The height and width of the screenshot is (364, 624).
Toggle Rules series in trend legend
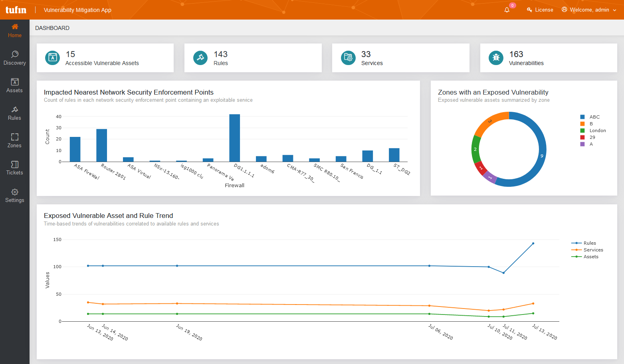pyautogui.click(x=589, y=243)
